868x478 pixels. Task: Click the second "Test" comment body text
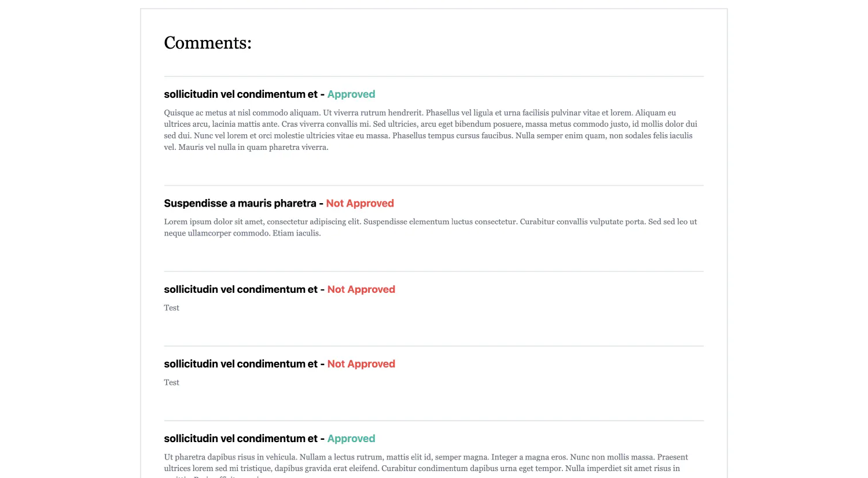(171, 383)
